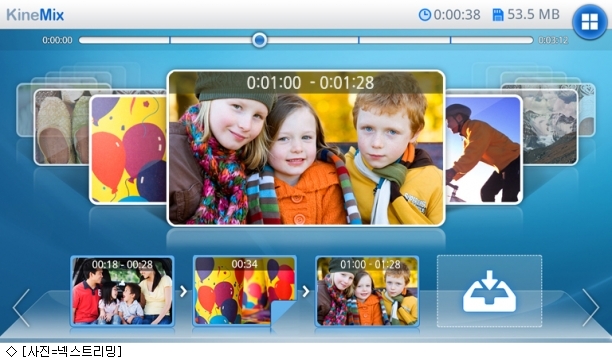Click the add clip inbox icon
This screenshot has width=612, height=363.
[489, 291]
